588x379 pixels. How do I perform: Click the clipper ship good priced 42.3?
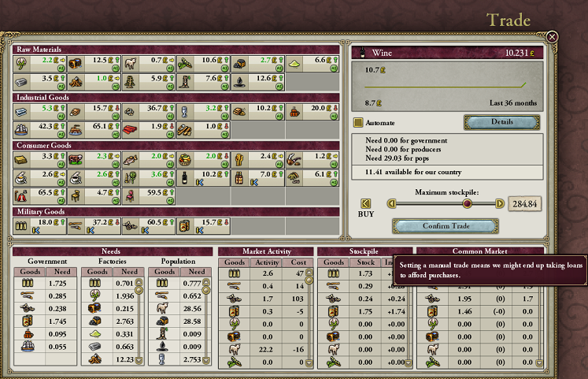(x=21, y=125)
